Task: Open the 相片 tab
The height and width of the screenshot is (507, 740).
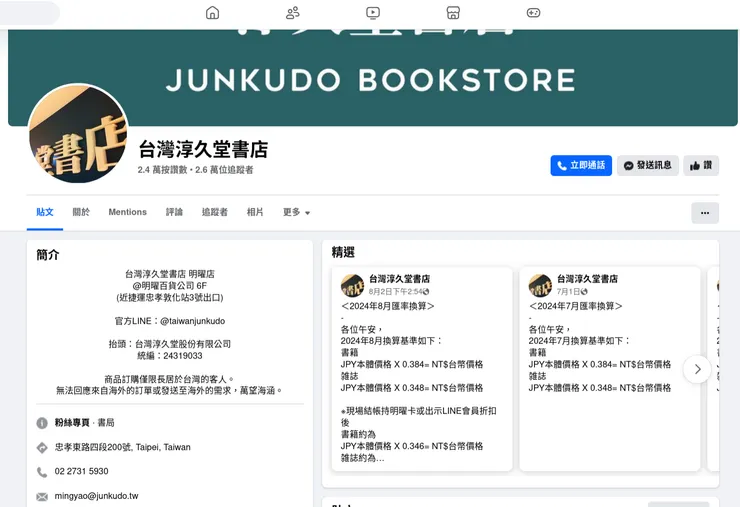Action: coord(255,212)
